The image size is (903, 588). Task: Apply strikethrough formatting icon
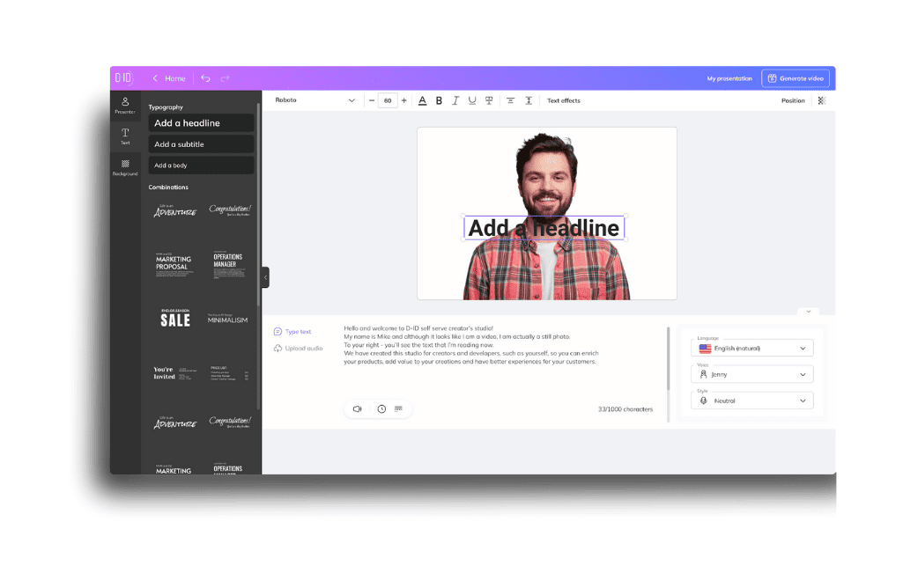(x=489, y=100)
